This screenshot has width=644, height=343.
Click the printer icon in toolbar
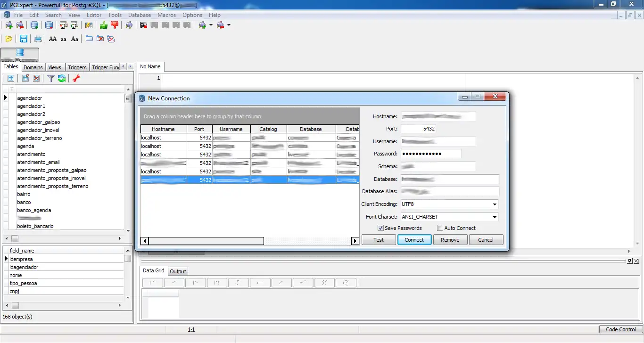pyautogui.click(x=38, y=39)
